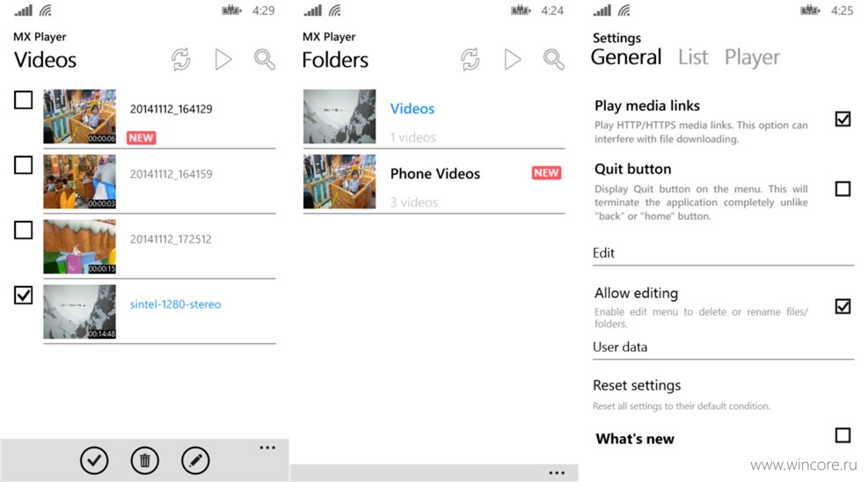Tap the signal strength icon on Videos screen
The width and height of the screenshot is (868, 482).
(23, 11)
